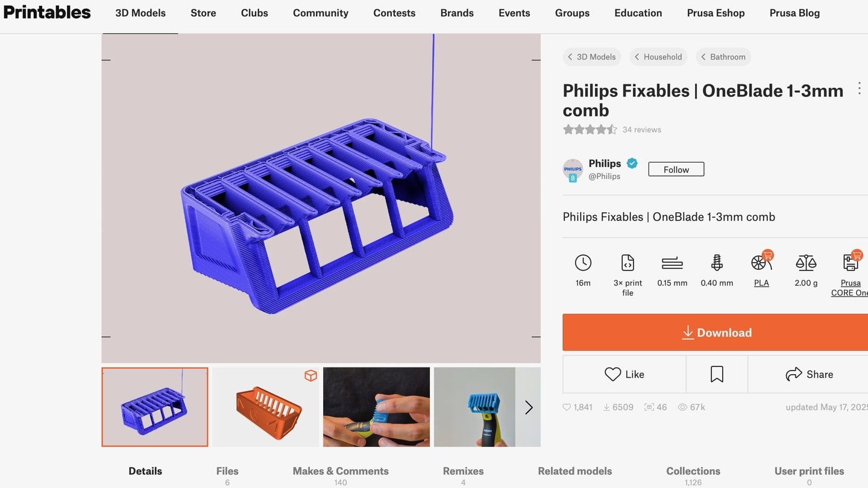The image size is (868, 488).
Task: Click the heart Like button
Action: pos(624,374)
